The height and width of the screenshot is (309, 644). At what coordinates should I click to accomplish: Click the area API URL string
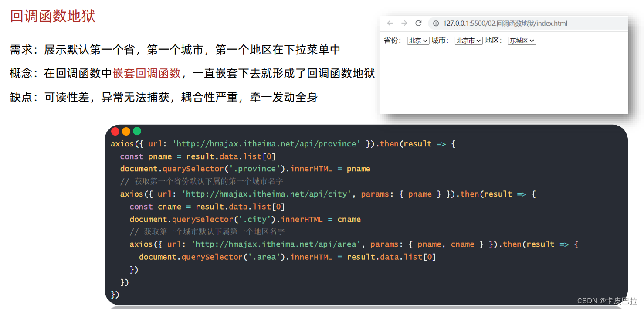[276, 244]
